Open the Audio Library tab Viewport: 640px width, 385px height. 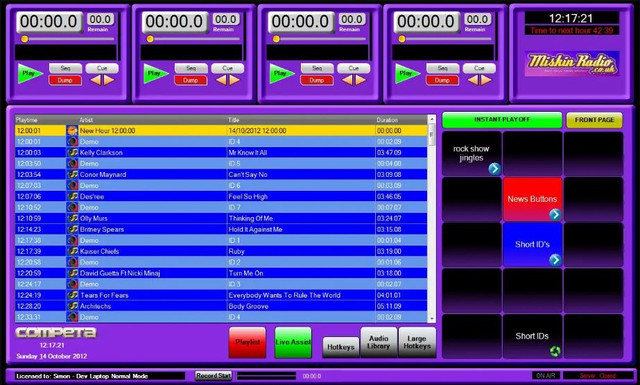(x=378, y=342)
